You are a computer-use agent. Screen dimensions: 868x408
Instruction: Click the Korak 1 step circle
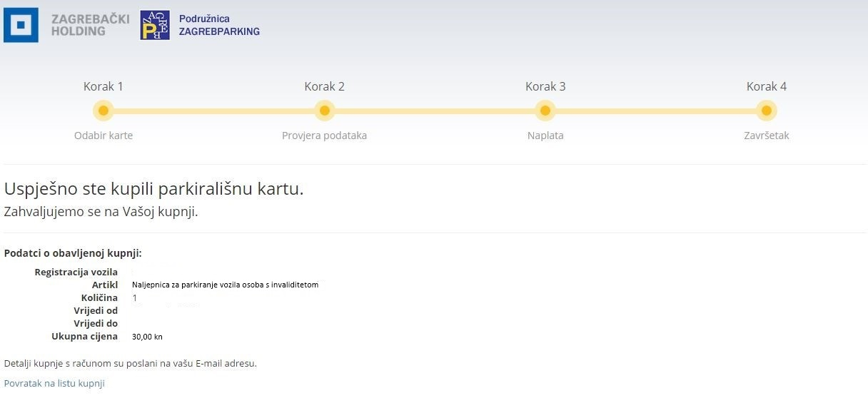[104, 111]
